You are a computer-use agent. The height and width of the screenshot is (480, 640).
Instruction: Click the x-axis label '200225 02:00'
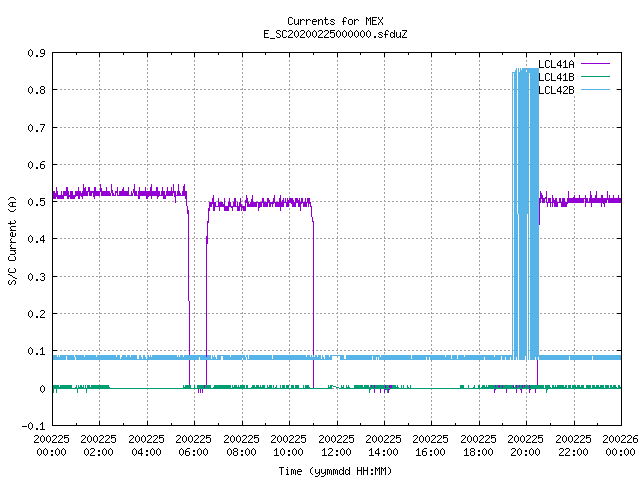pos(98,446)
